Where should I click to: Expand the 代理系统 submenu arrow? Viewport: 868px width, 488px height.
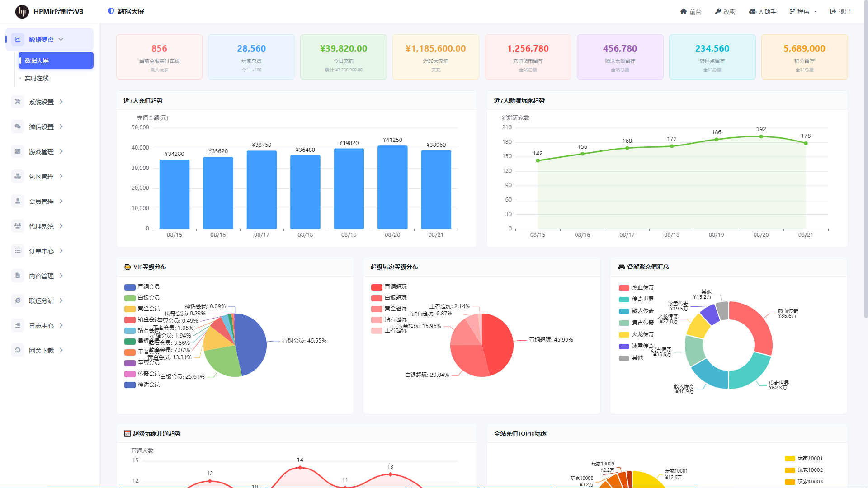[x=61, y=226]
